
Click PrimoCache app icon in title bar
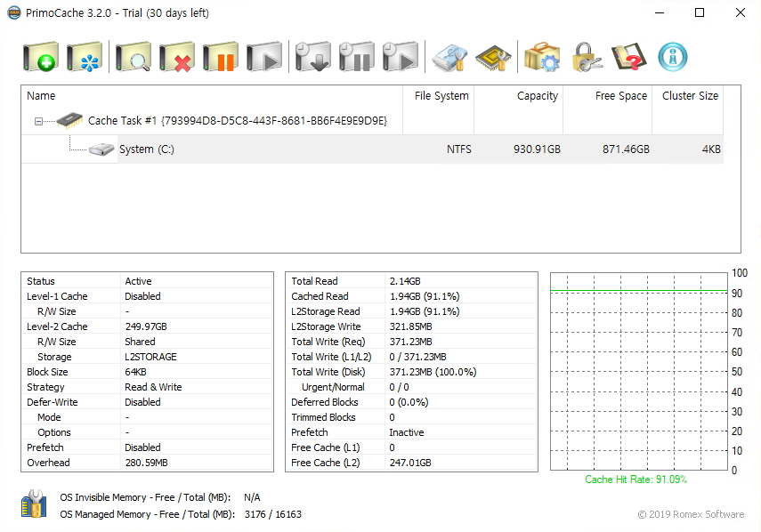14,12
